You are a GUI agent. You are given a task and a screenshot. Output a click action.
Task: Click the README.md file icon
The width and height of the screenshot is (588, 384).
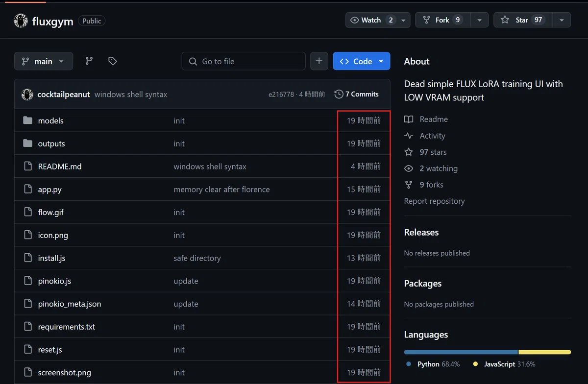tap(28, 167)
